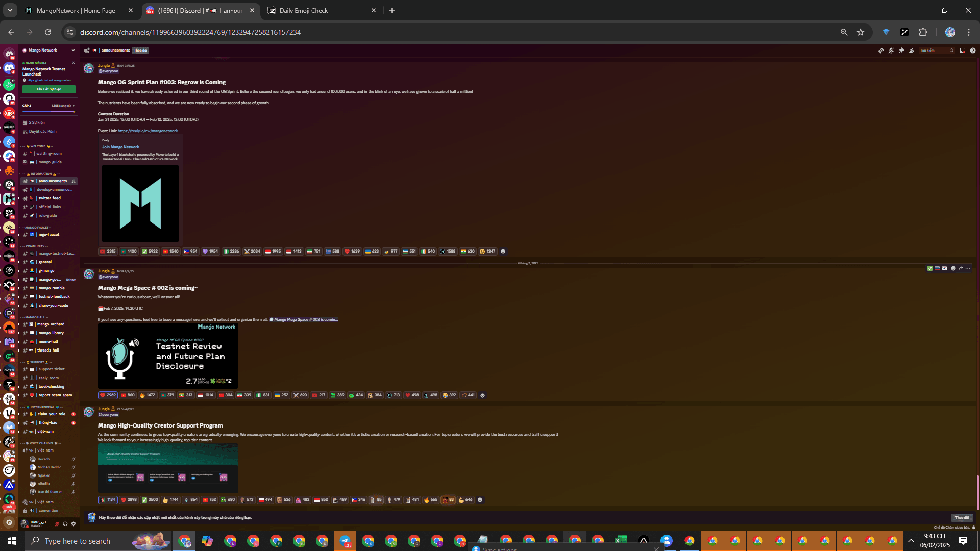Open Jungle's avatar on Sprint Plan post
This screenshot has height=551, width=980.
click(x=89, y=68)
